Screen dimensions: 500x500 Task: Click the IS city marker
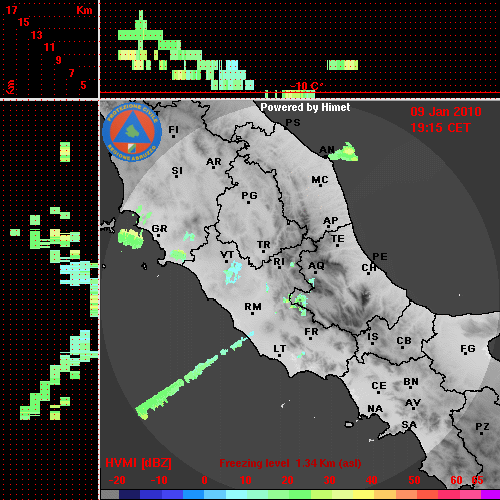[372, 343]
